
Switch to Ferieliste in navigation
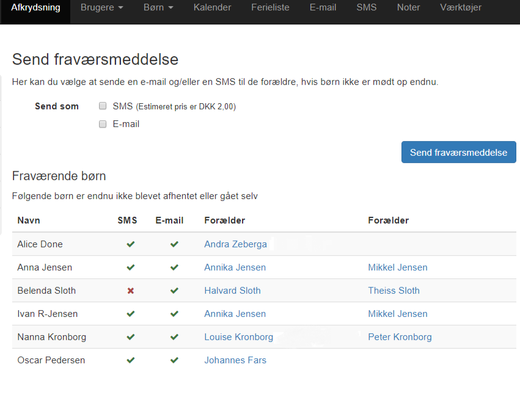coord(270,7)
